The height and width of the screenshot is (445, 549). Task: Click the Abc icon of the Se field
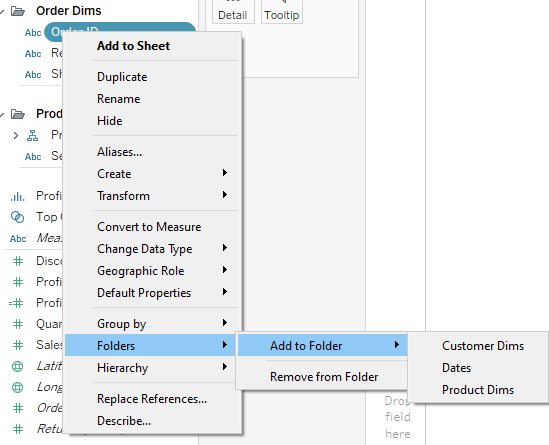pos(33,157)
